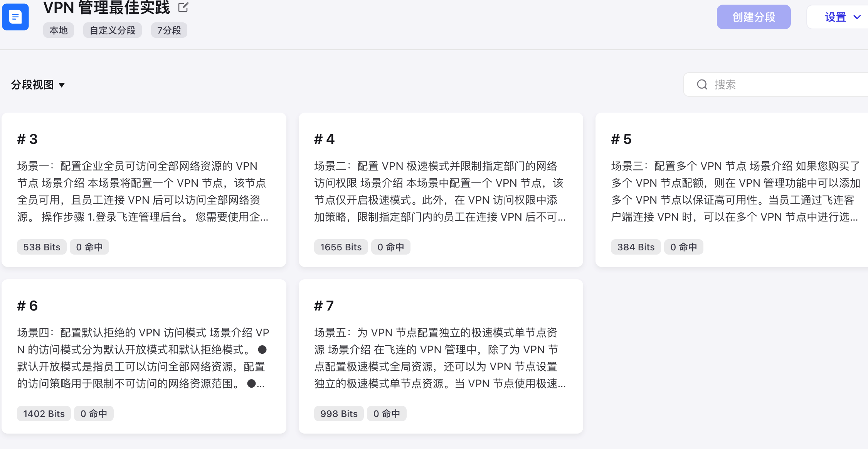
Task: Open segment card # 7
Action: tap(441, 356)
